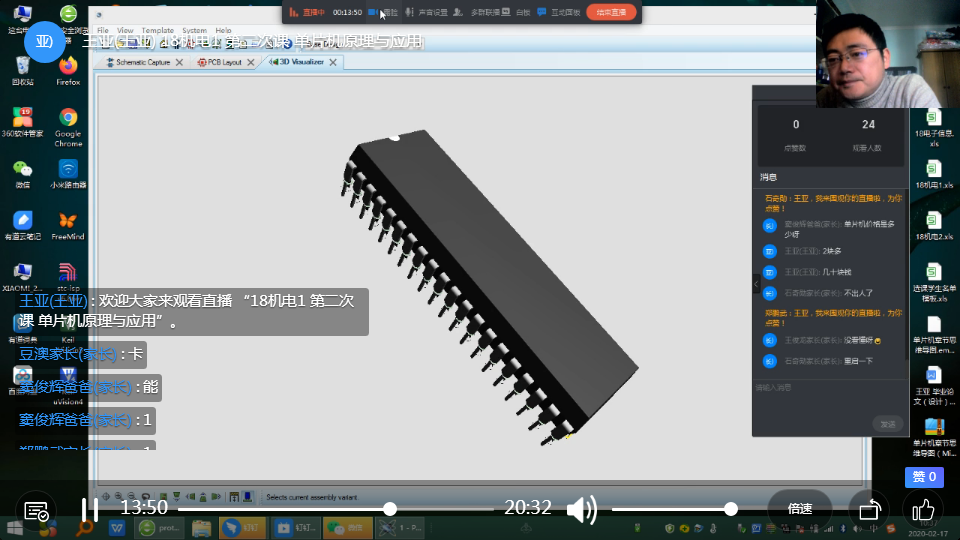This screenshot has width=960, height=540.
Task: Open the 360软件管家 desktop icon
Action: tap(23, 122)
